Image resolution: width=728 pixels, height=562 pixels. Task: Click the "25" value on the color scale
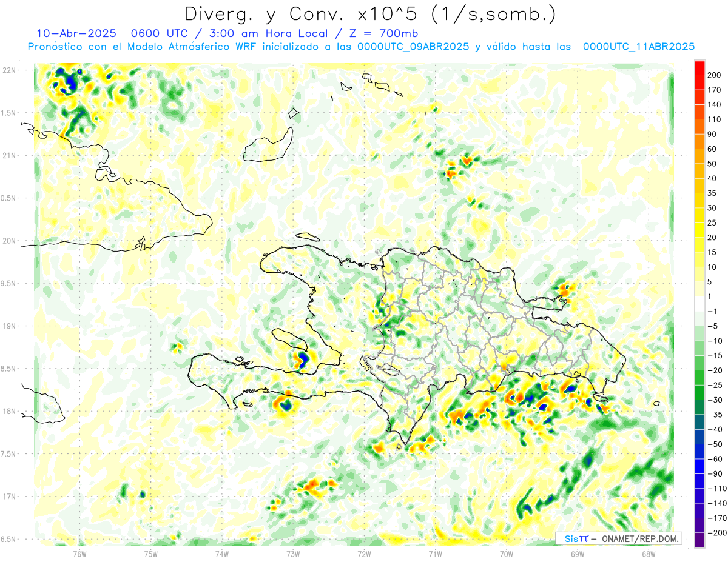712,222
